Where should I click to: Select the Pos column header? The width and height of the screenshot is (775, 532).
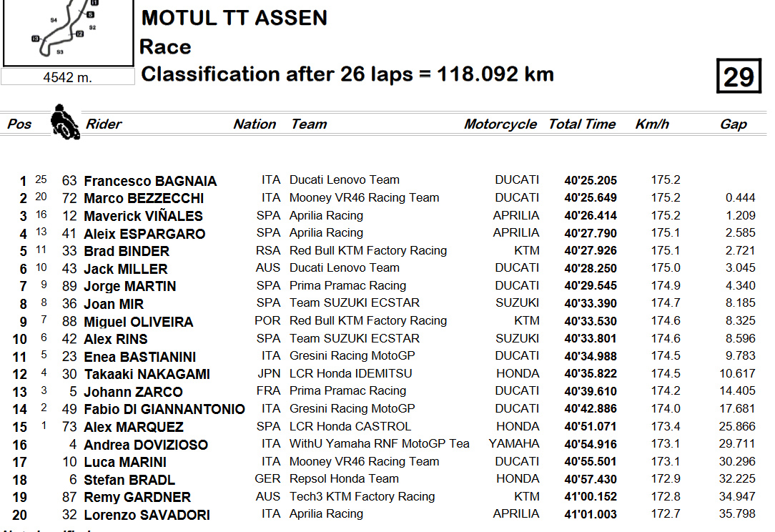(x=19, y=124)
